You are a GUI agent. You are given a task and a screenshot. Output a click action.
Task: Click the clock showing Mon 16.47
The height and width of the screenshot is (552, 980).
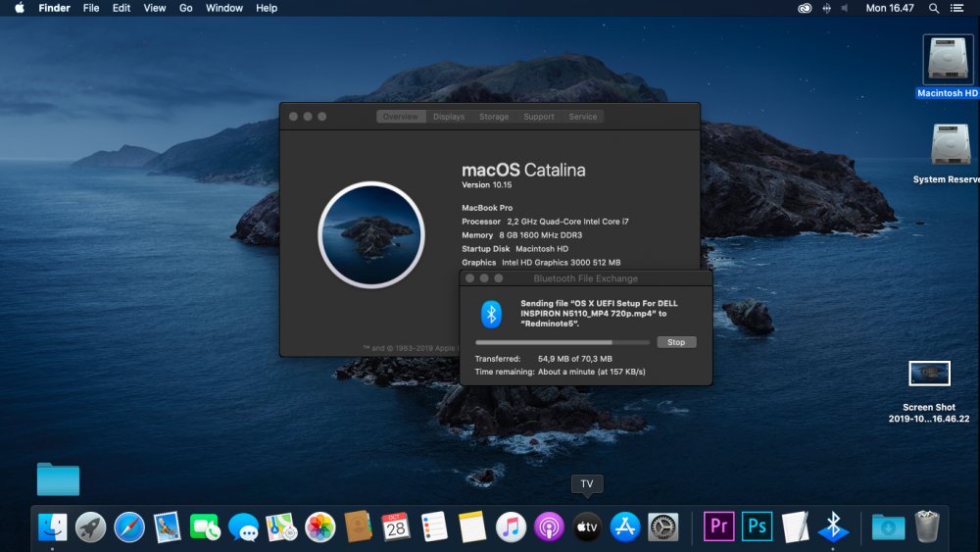click(x=890, y=8)
